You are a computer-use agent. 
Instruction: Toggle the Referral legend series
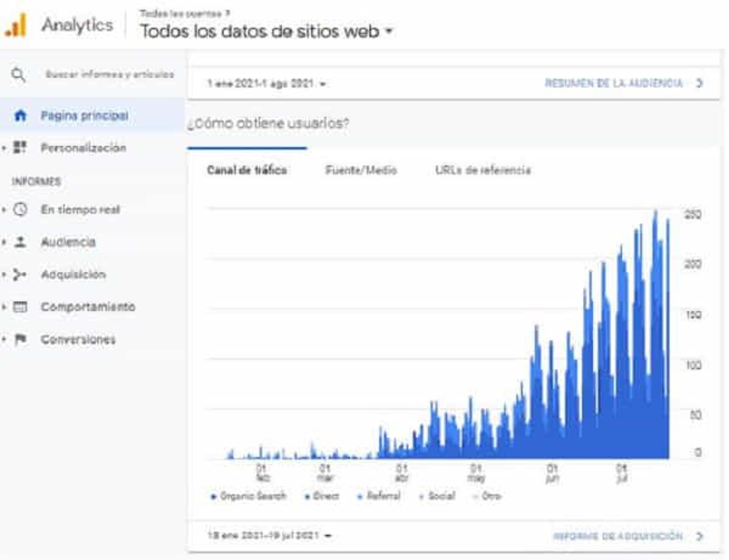coord(379,496)
